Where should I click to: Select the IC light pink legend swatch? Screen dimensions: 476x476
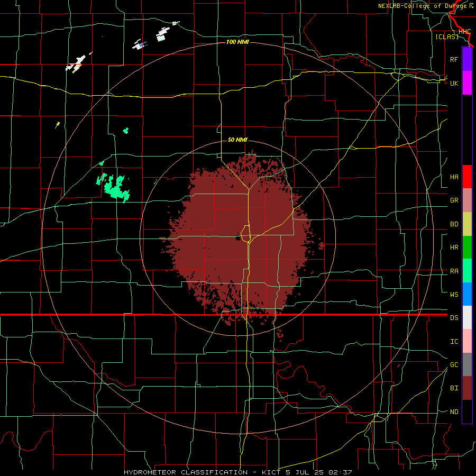pyautogui.click(x=467, y=341)
